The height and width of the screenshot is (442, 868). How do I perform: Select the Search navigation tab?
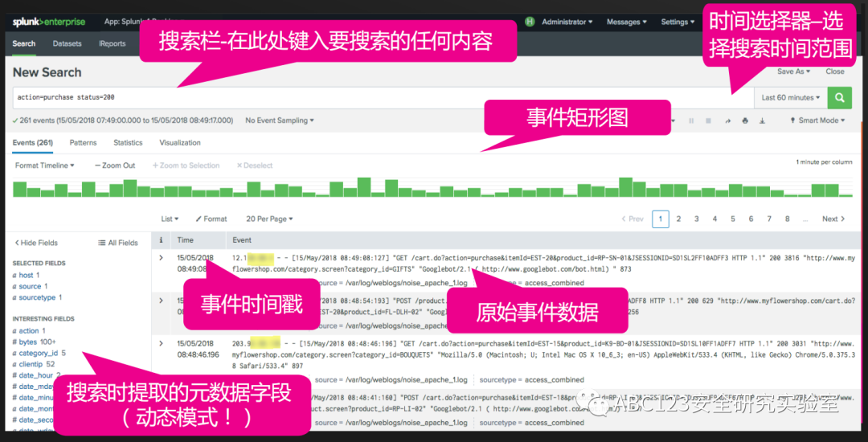tap(24, 43)
